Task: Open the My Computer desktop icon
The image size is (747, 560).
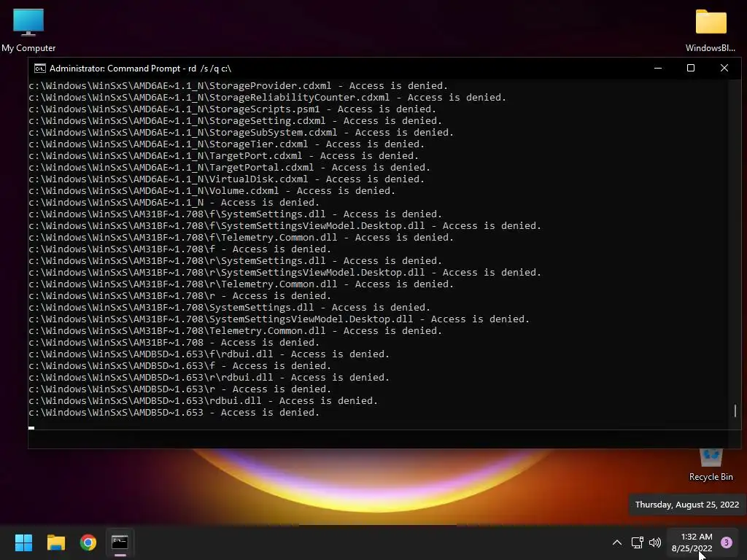Action: pyautogui.click(x=28, y=29)
